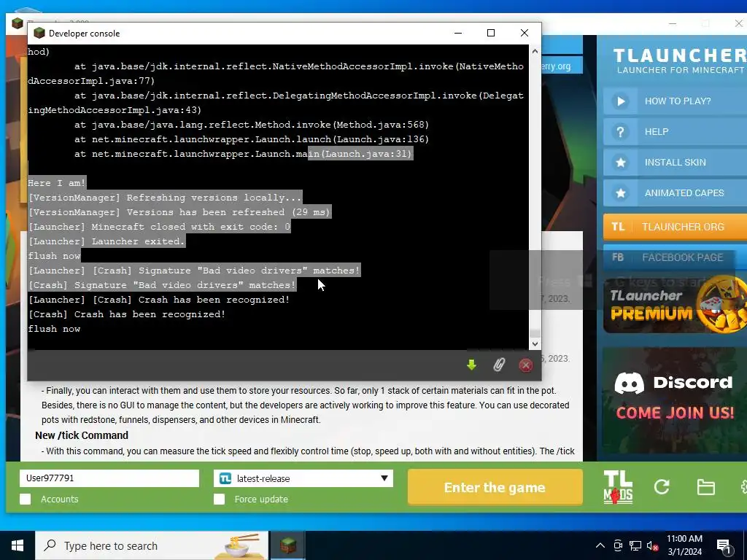Click the TL icon in version dropdown
Viewport: 747px width, 560px height.
pos(225,478)
